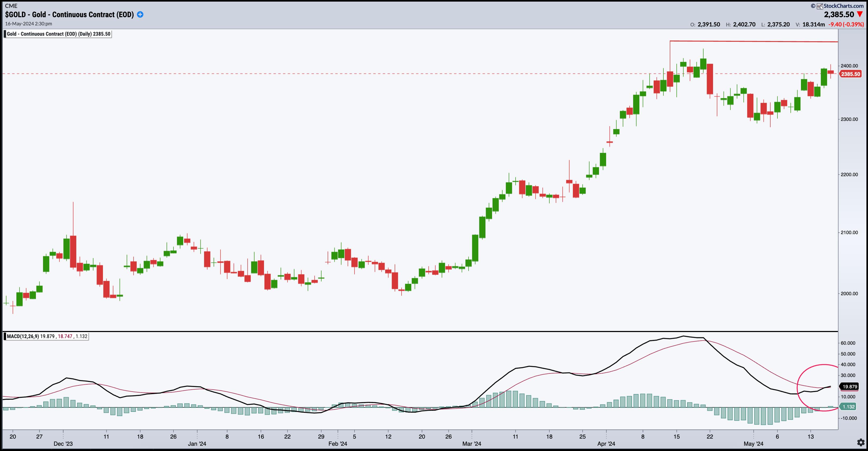
Task: Open the StockCharts.com link
Action: pyautogui.click(x=843, y=6)
